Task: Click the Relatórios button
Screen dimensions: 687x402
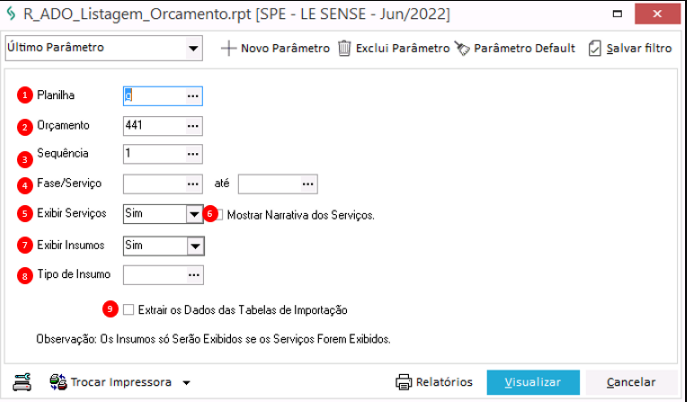Action: tap(434, 382)
